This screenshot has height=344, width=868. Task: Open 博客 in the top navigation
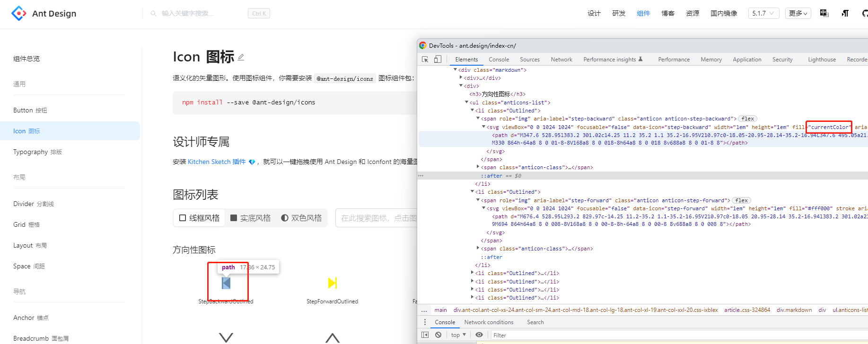[668, 13]
